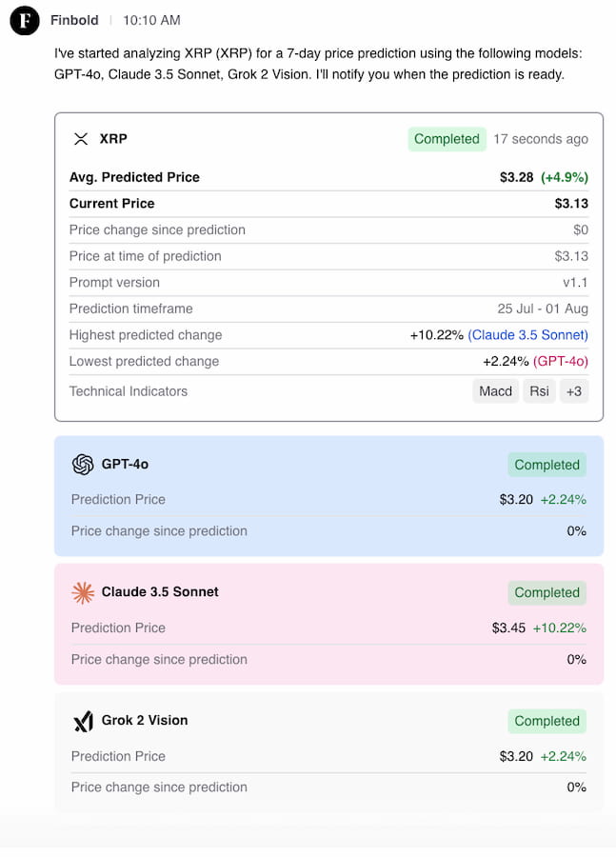This screenshot has height=857, width=616.
Task: Click the +10.22% value in Claude card
Action: click(559, 628)
